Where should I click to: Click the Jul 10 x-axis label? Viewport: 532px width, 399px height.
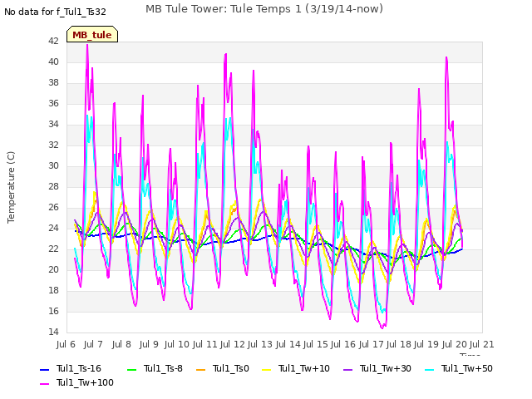tap(177, 344)
